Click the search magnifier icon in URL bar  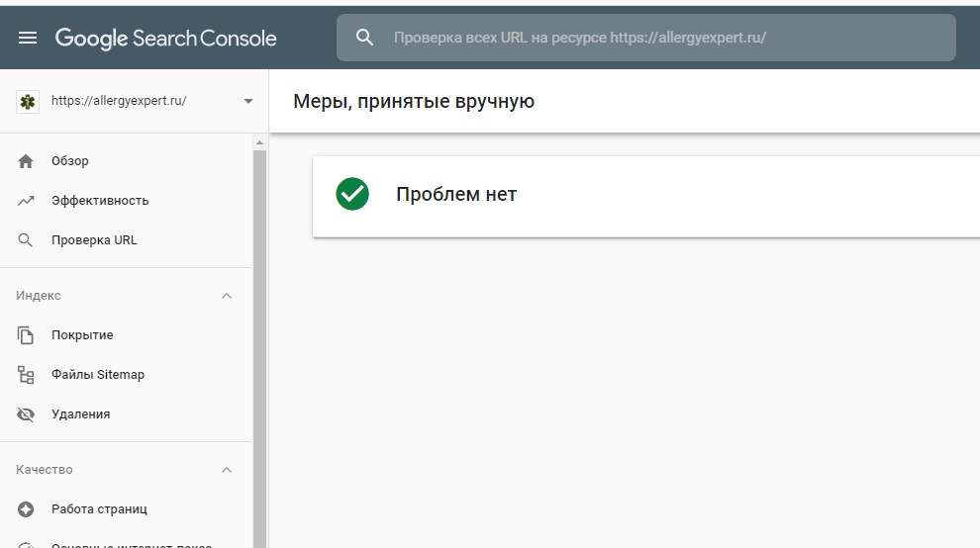(x=365, y=38)
